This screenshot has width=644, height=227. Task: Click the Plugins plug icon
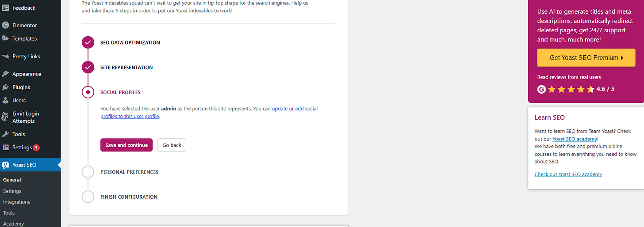[x=5, y=87]
